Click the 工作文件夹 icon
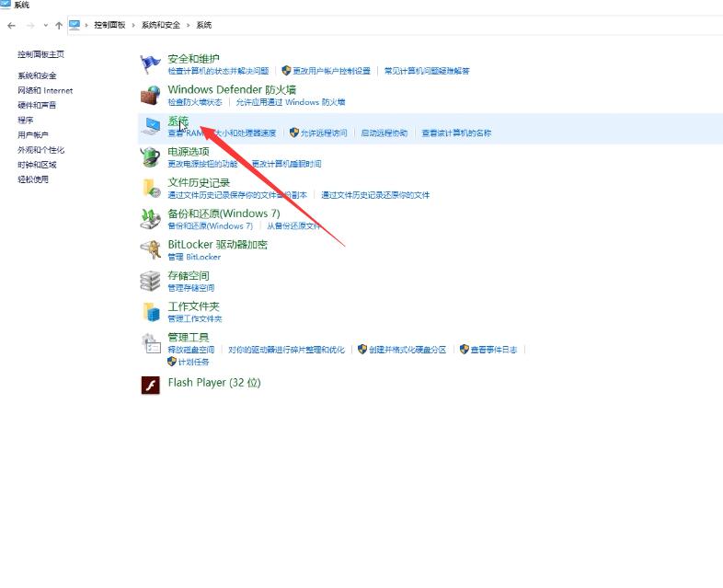The width and height of the screenshot is (723, 588). (x=150, y=312)
